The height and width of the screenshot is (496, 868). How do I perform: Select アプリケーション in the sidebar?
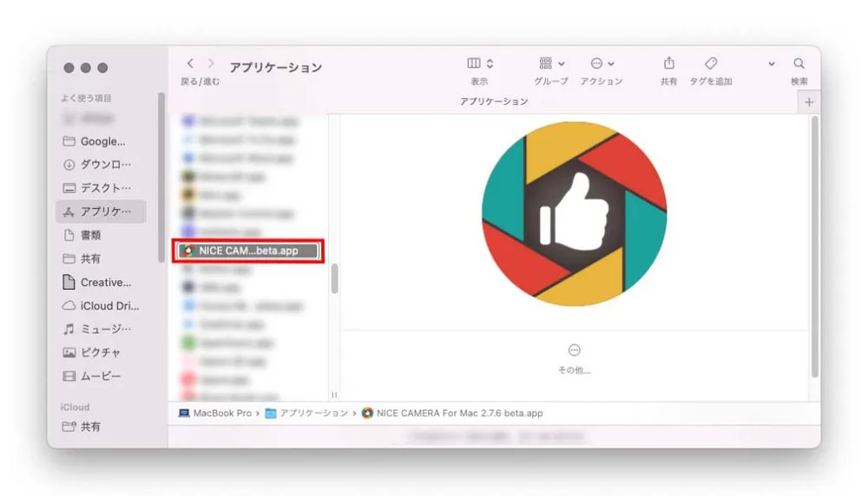pyautogui.click(x=101, y=212)
